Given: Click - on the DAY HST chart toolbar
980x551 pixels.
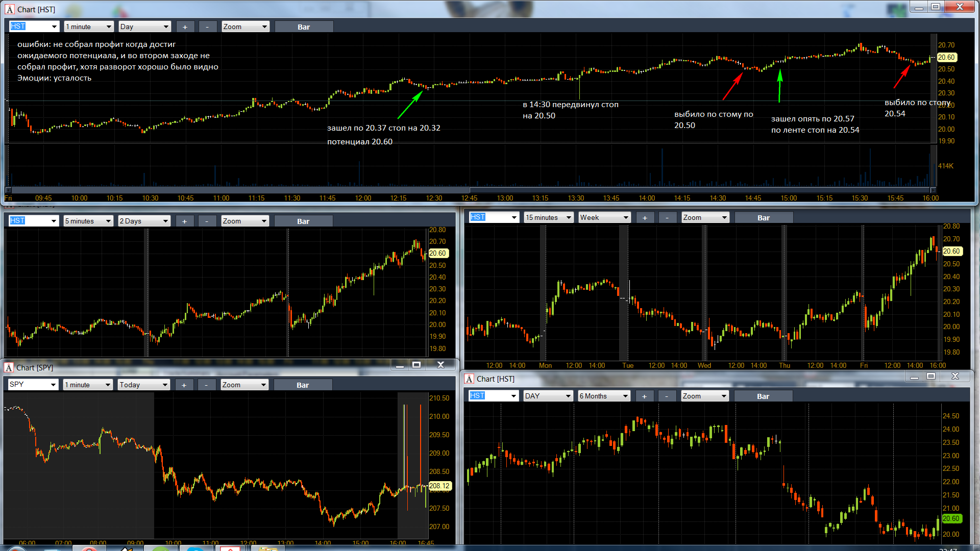Looking at the screenshot, I should (666, 396).
